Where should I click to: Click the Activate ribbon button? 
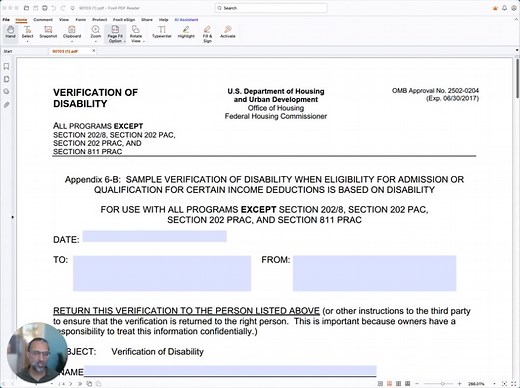pyautogui.click(x=228, y=32)
